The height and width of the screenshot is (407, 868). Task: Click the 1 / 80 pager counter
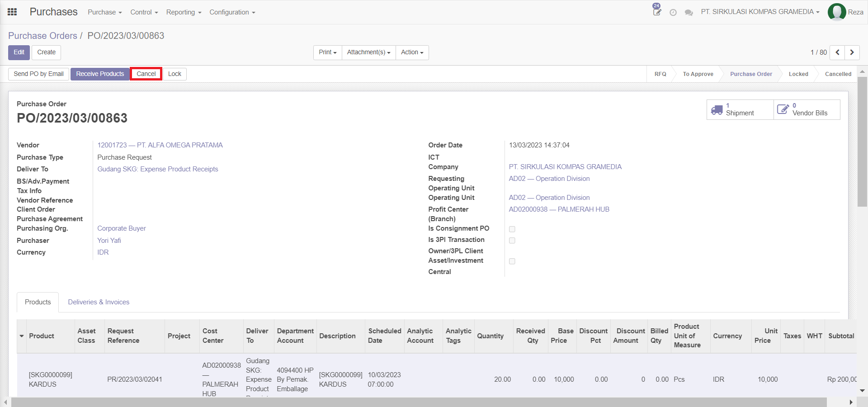coord(819,52)
